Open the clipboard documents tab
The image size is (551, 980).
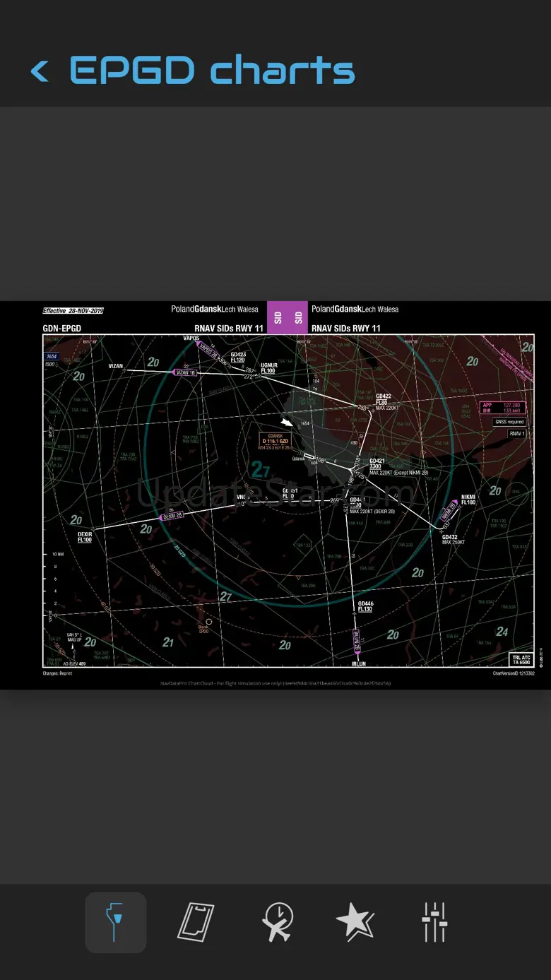pos(195,922)
